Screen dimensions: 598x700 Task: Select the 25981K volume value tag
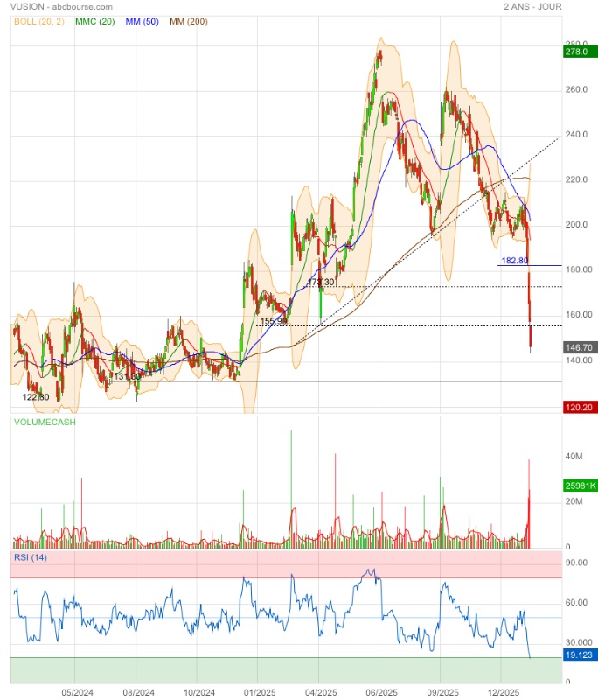tap(578, 486)
